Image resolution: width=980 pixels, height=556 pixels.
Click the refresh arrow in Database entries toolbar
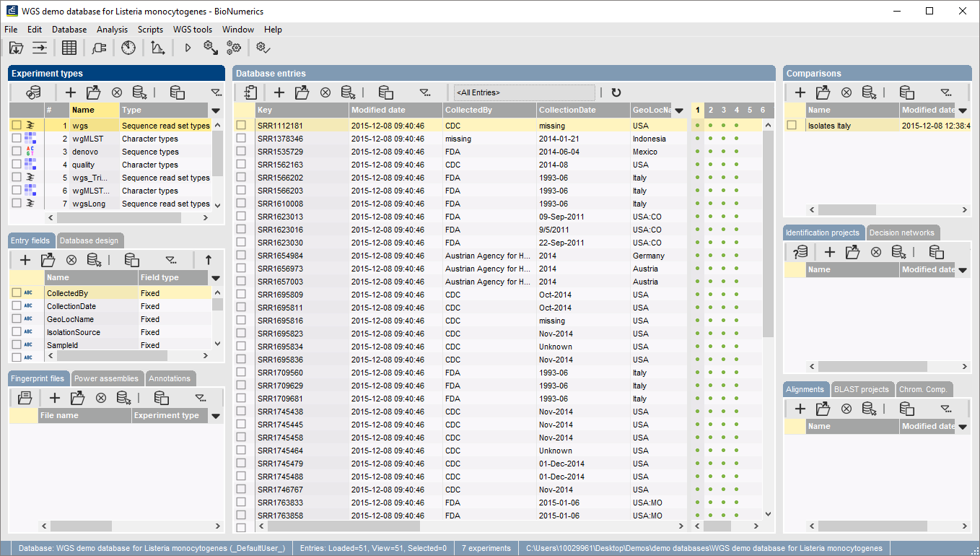point(616,92)
